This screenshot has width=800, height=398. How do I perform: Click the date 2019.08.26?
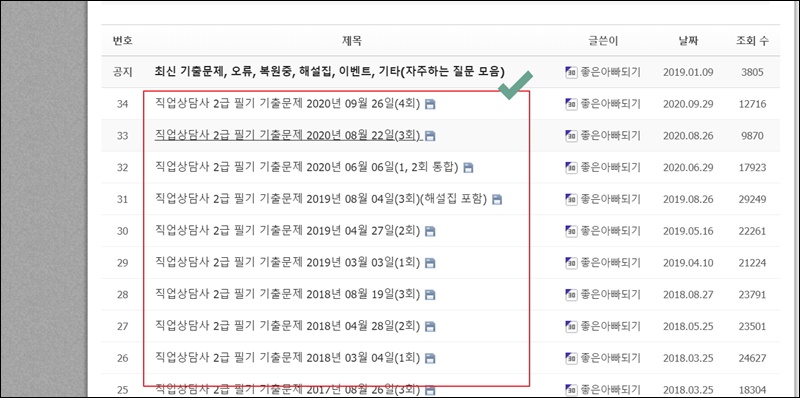tap(688, 199)
